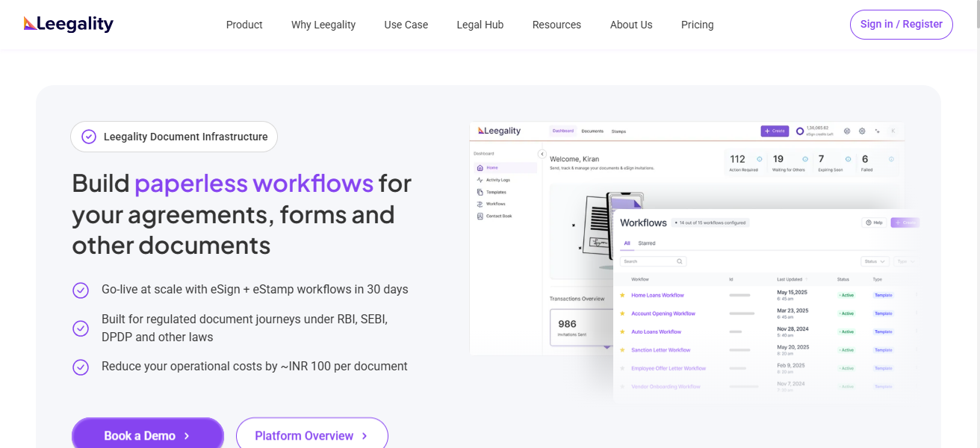Click the check icon beside "Built for regulated document journeys"

[x=81, y=329]
